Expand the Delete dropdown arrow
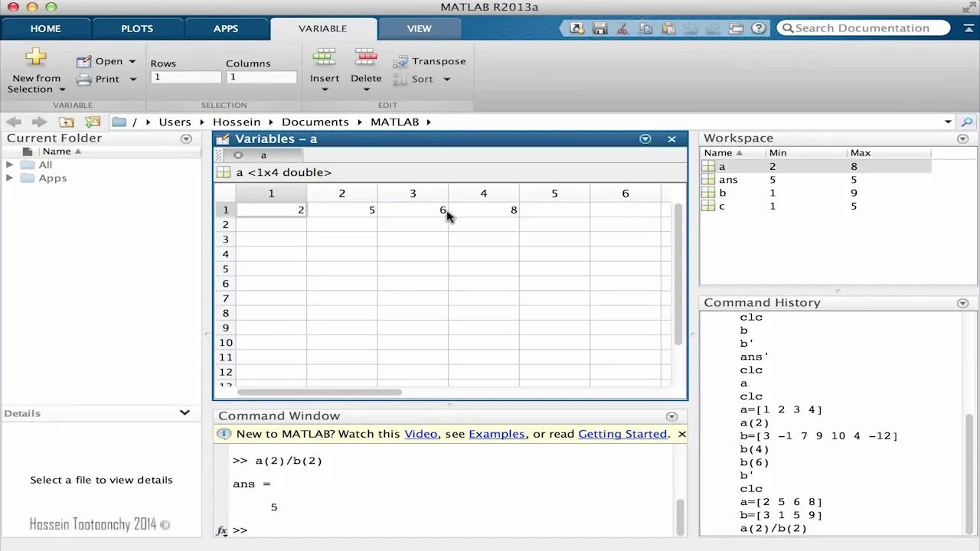Viewport: 980px width, 551px height. [x=366, y=90]
